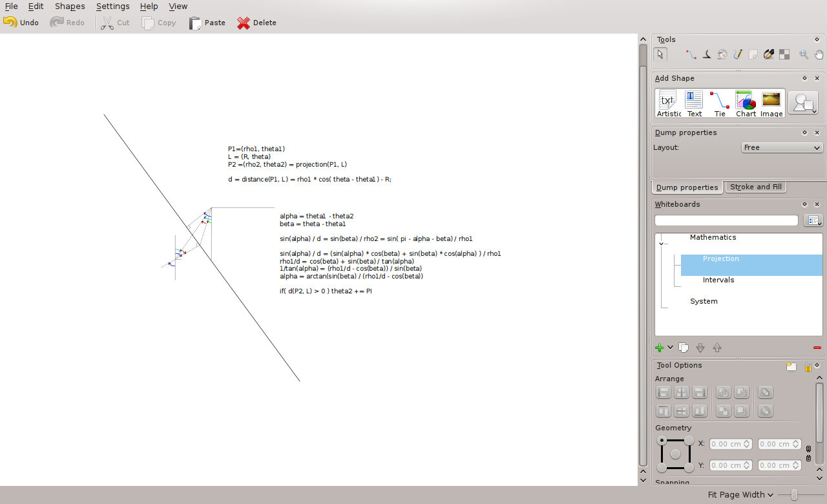Image resolution: width=827 pixels, height=504 pixels.
Task: Select the freehand pencil drawing tool
Action: click(x=737, y=55)
